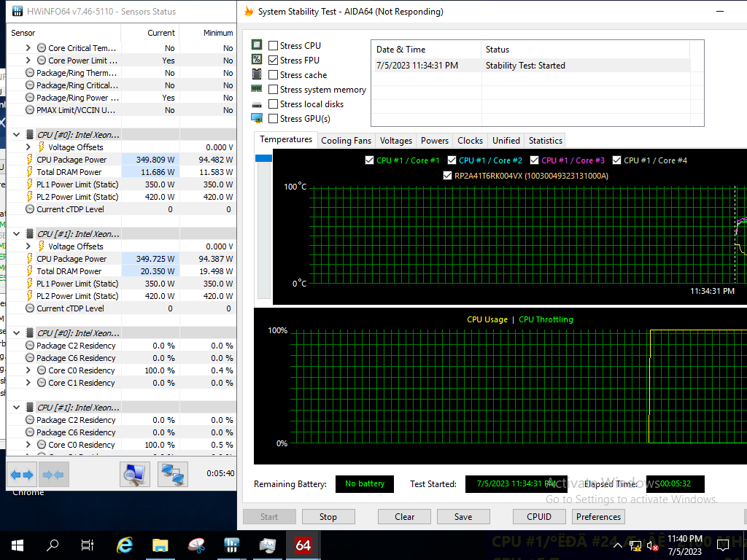Viewport: 747px width, 560px height.
Task: Expand Voltage Offsets under CPU [#0]
Action: point(28,147)
